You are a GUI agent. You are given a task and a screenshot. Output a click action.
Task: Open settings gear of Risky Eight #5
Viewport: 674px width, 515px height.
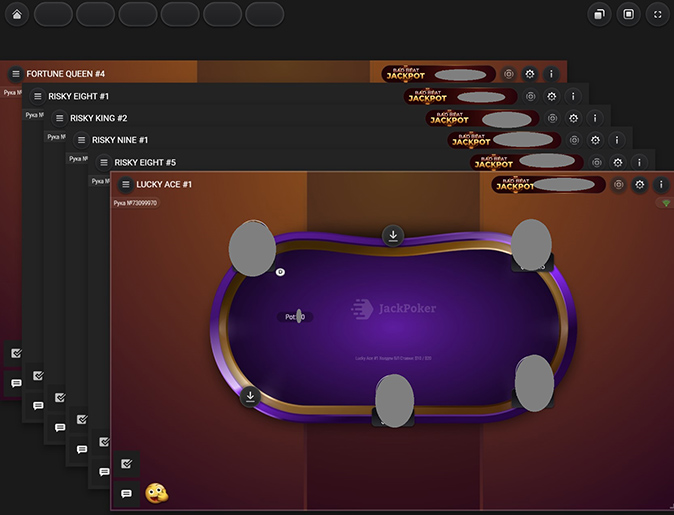(618, 162)
